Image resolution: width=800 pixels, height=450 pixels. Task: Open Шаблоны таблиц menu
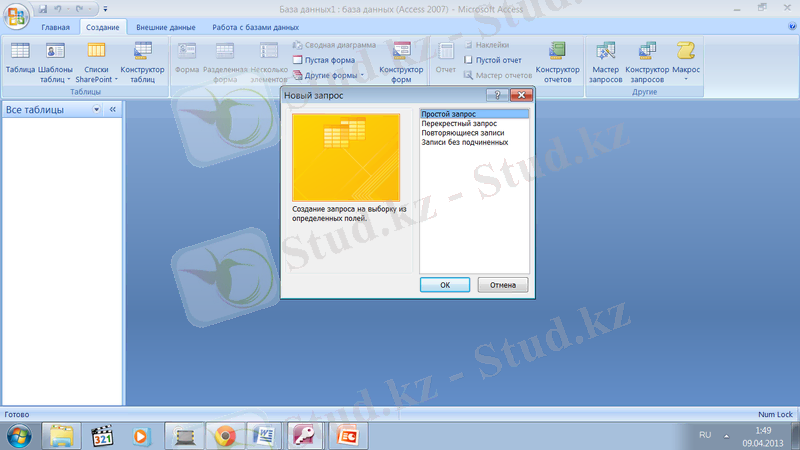click(x=55, y=62)
